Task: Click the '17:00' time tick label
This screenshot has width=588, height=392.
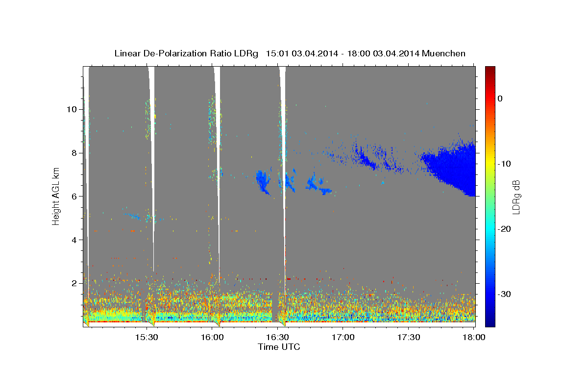Action: point(343,337)
